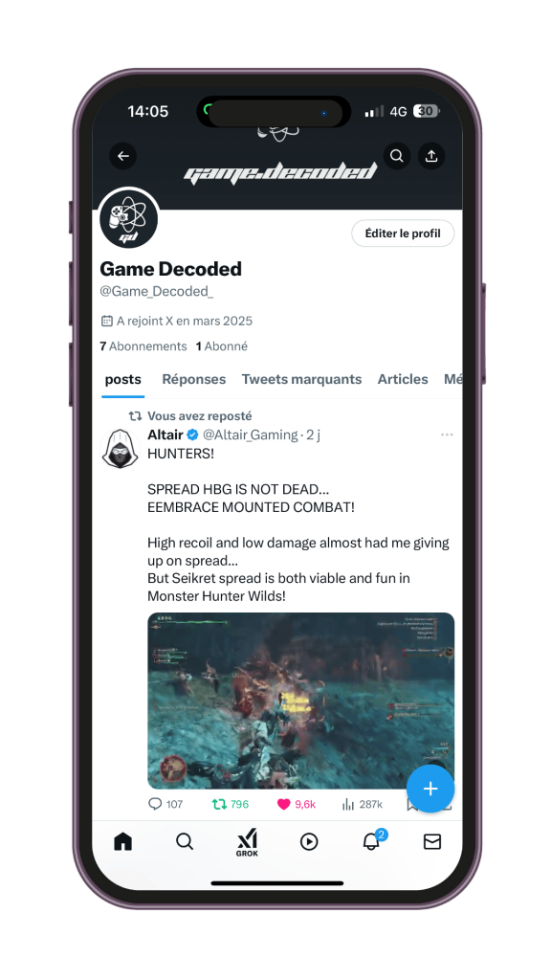Open the profile search magnifier icon
The width and height of the screenshot is (551, 980).
pyautogui.click(x=397, y=156)
